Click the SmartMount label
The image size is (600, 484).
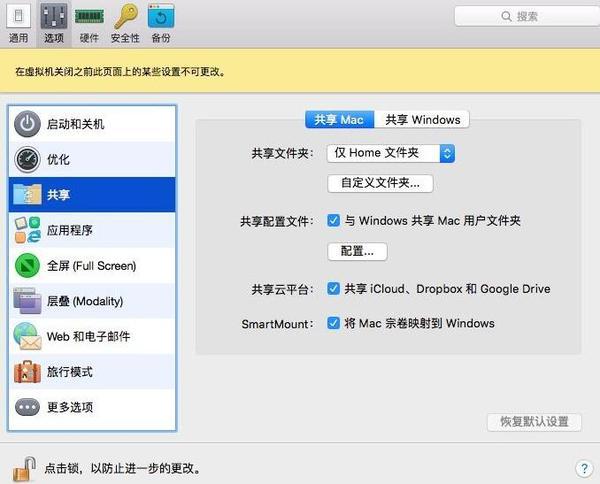(x=277, y=324)
